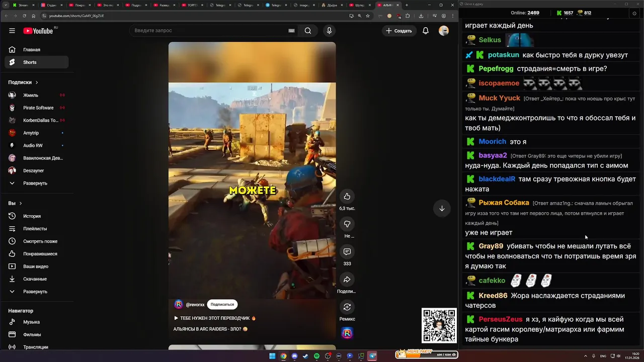The height and width of the screenshot is (362, 644).
Task: Open the on-screen keyboard in search box
Action: click(291, 31)
